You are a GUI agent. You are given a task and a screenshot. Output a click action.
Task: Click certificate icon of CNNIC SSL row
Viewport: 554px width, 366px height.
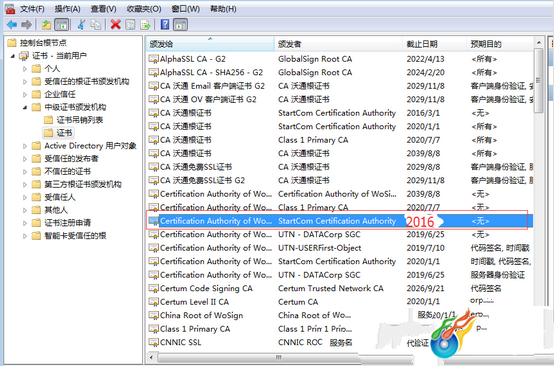153,343
